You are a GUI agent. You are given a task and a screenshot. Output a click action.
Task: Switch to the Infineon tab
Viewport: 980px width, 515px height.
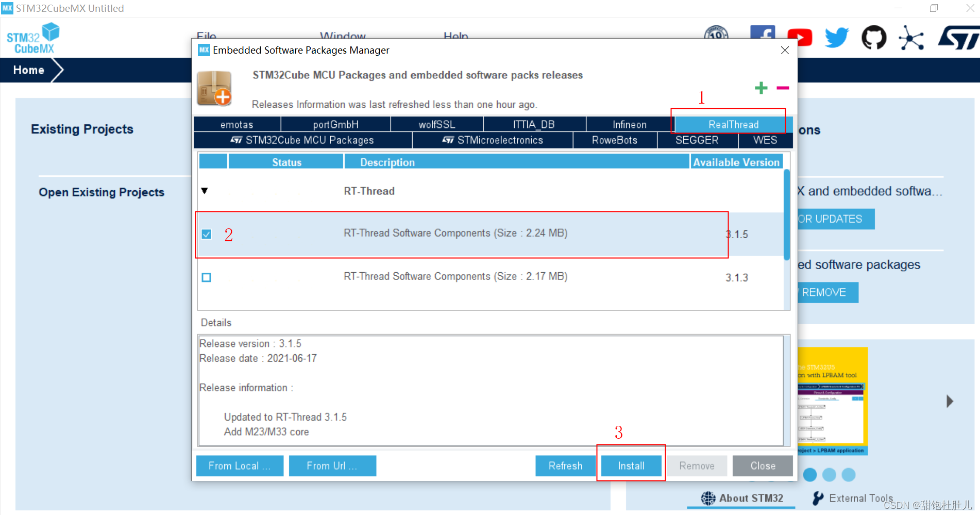[x=630, y=124]
